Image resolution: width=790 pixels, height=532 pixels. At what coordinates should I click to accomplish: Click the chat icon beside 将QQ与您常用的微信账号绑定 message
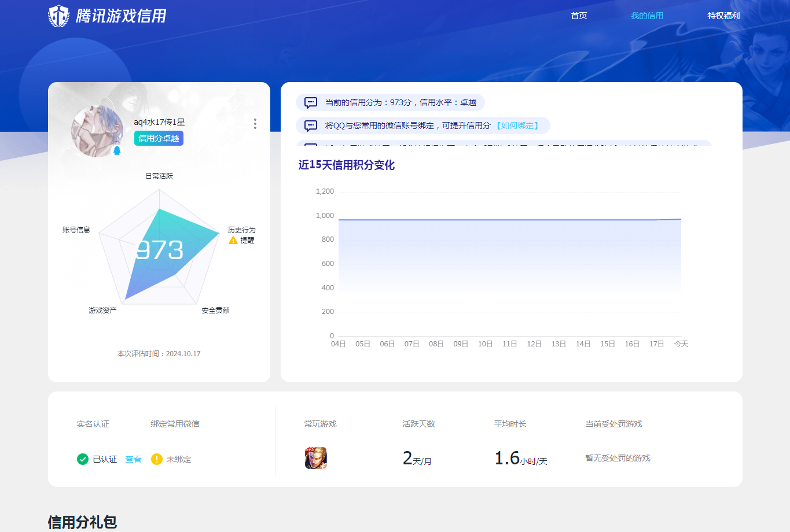point(311,126)
